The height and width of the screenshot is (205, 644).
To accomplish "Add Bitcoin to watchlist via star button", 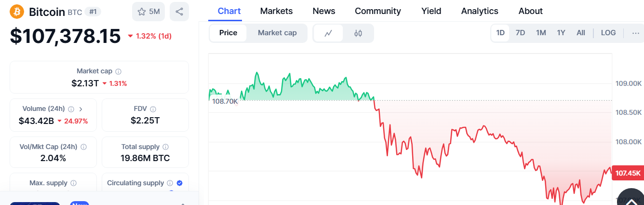I will [x=148, y=12].
